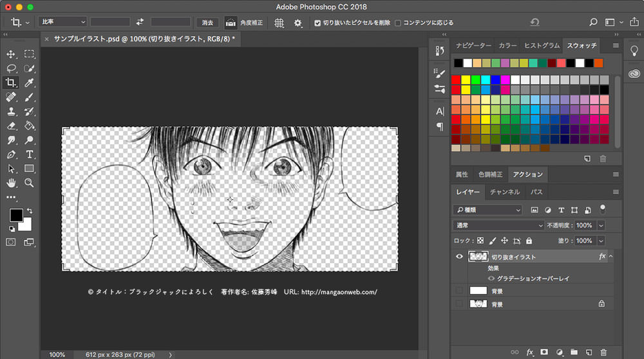The image size is (644, 359).
Task: Open the crop overlay grid options
Action: point(279,23)
